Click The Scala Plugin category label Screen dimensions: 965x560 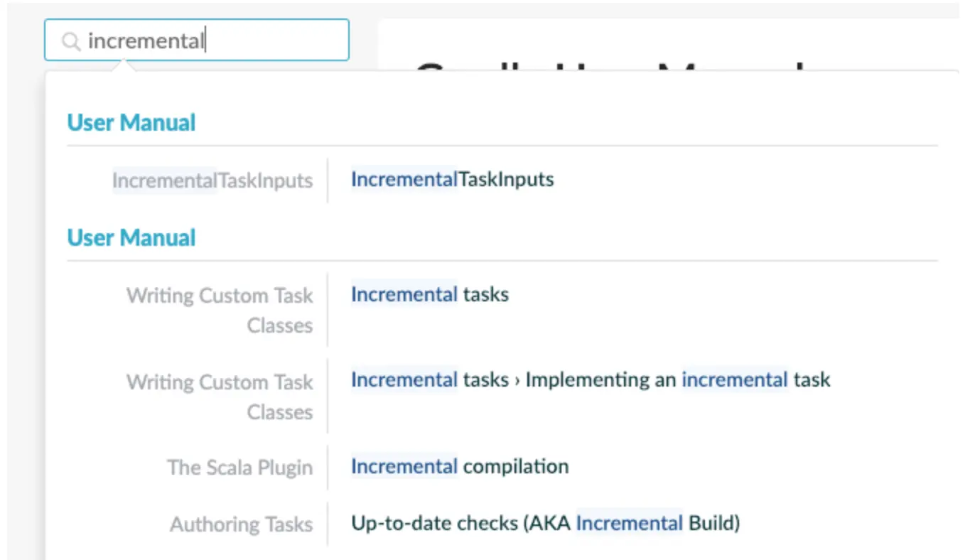pos(239,468)
